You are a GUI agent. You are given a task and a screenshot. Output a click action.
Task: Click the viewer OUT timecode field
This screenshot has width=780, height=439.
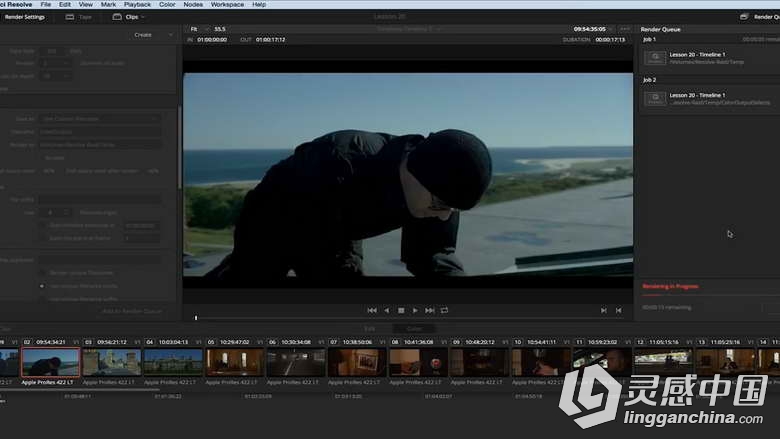coord(271,39)
